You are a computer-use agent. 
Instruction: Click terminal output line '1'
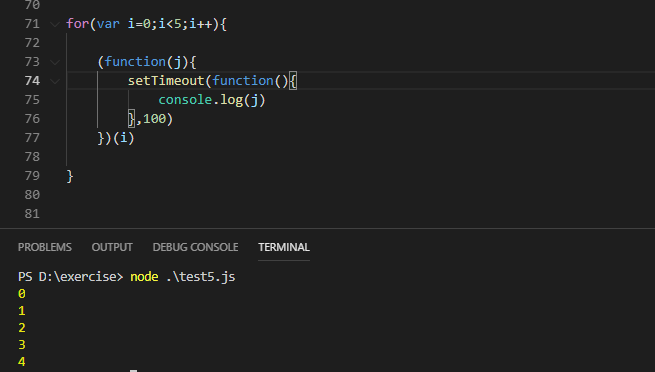click(x=22, y=311)
